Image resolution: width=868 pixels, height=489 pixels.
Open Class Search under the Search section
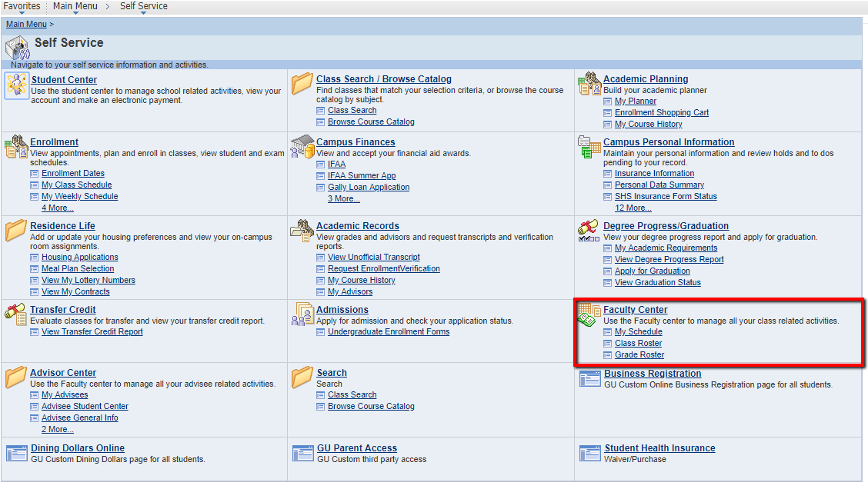click(352, 395)
